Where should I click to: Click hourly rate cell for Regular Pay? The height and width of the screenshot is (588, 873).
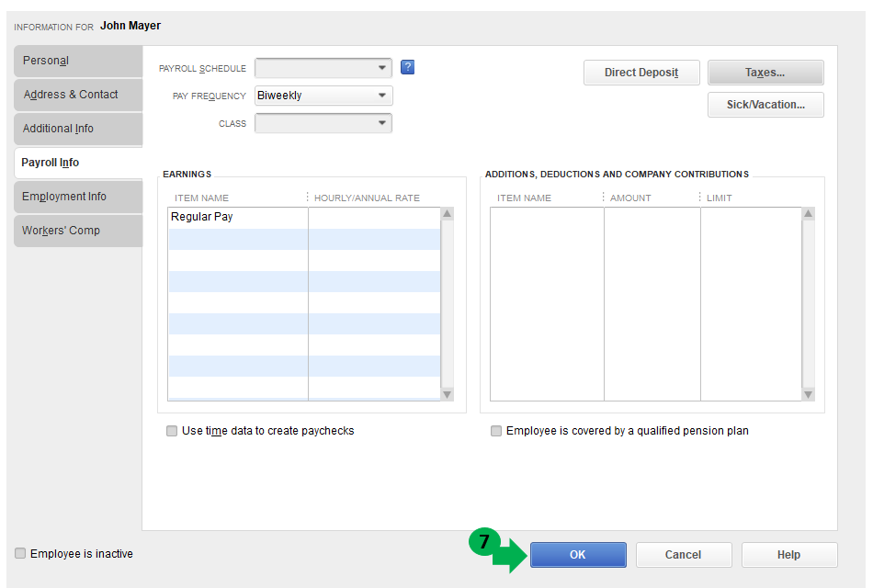[x=374, y=217]
